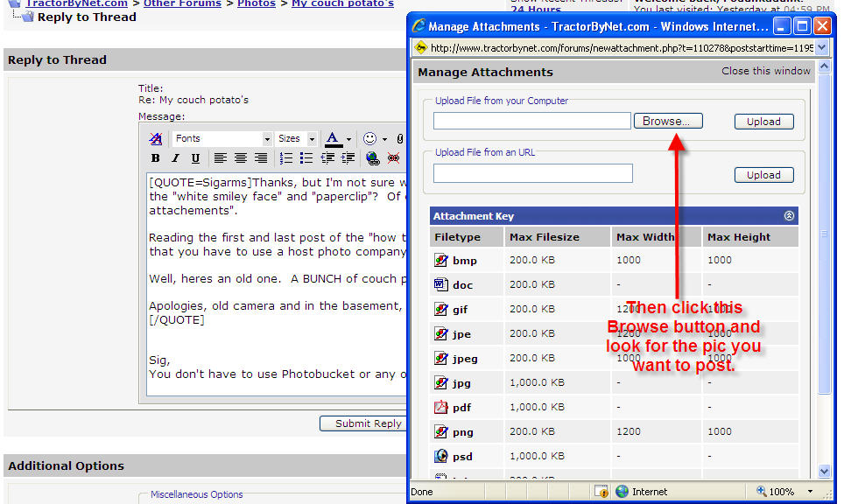Insert an unordered bullet list

(x=306, y=158)
